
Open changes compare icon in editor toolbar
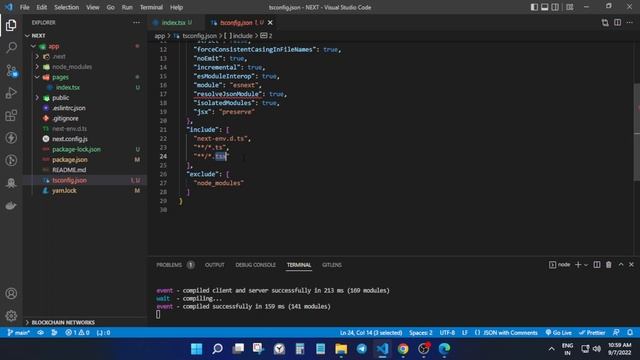click(x=605, y=22)
